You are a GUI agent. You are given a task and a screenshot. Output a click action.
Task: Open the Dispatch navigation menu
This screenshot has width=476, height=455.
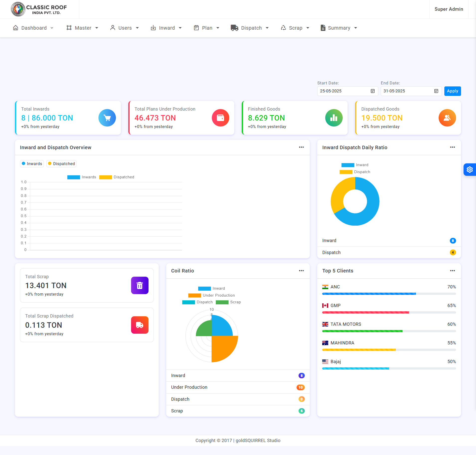(250, 28)
